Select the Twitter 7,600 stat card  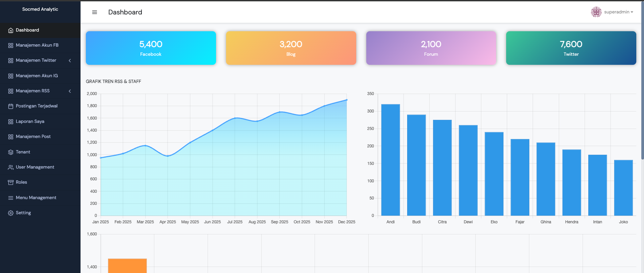pyautogui.click(x=571, y=48)
